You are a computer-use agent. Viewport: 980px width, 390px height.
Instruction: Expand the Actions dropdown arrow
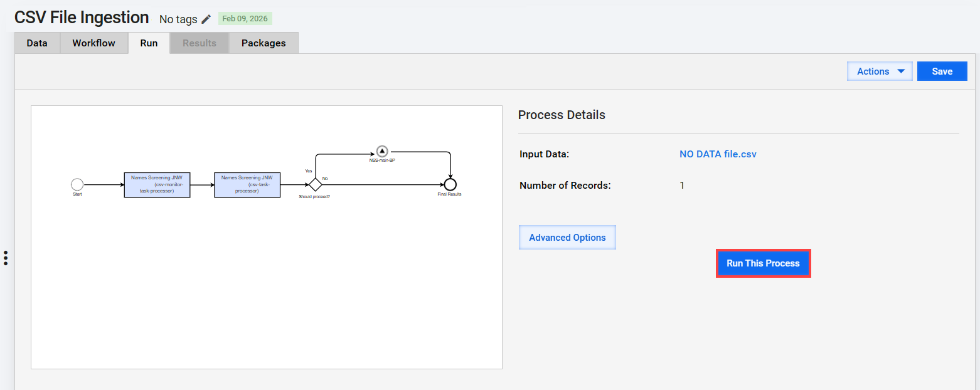click(x=902, y=71)
